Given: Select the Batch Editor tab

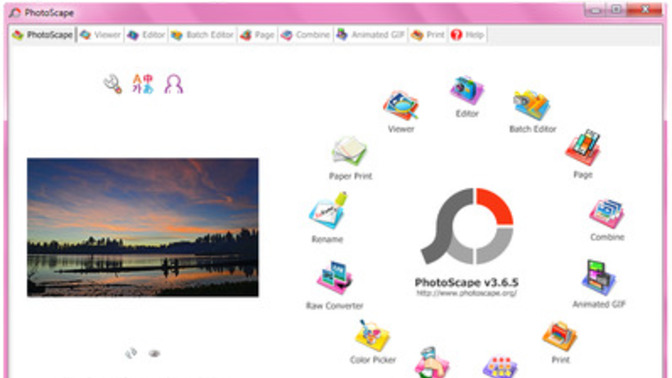Looking at the screenshot, I should pos(202,35).
